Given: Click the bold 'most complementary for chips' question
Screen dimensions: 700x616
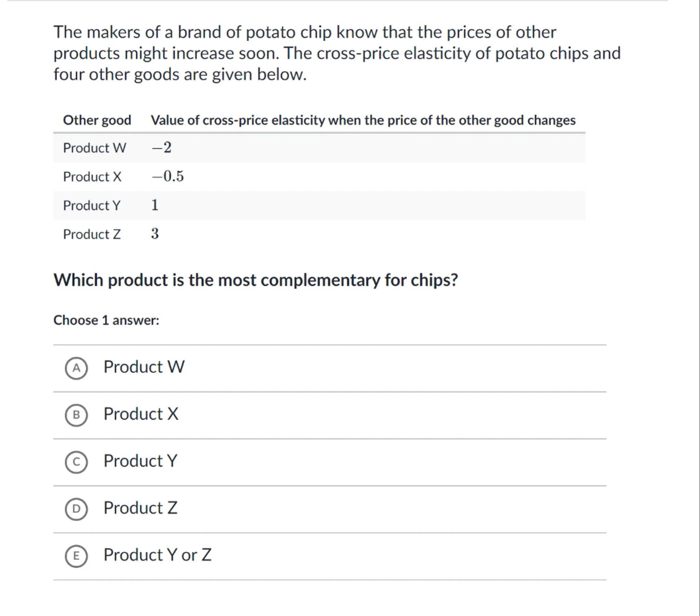Looking at the screenshot, I should coord(255,280).
